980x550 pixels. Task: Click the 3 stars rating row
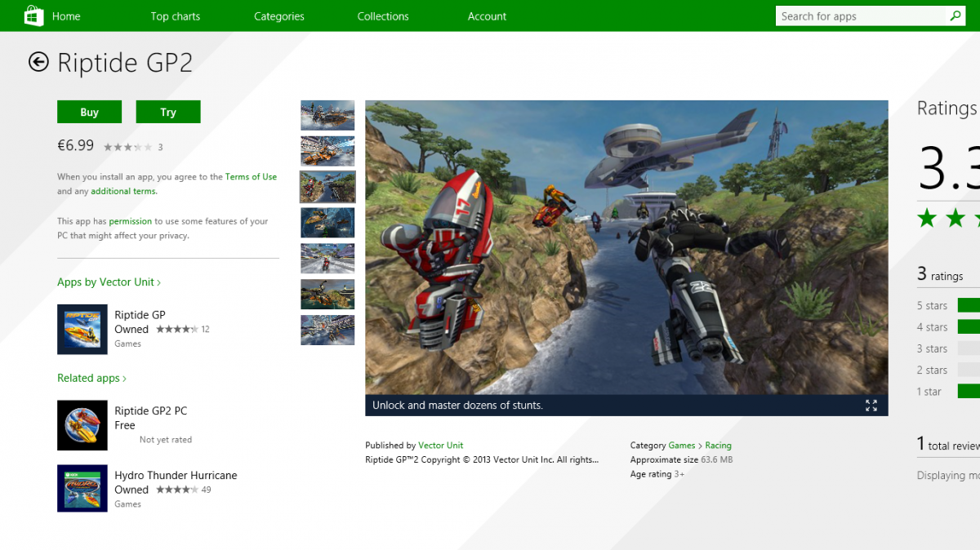click(x=947, y=348)
